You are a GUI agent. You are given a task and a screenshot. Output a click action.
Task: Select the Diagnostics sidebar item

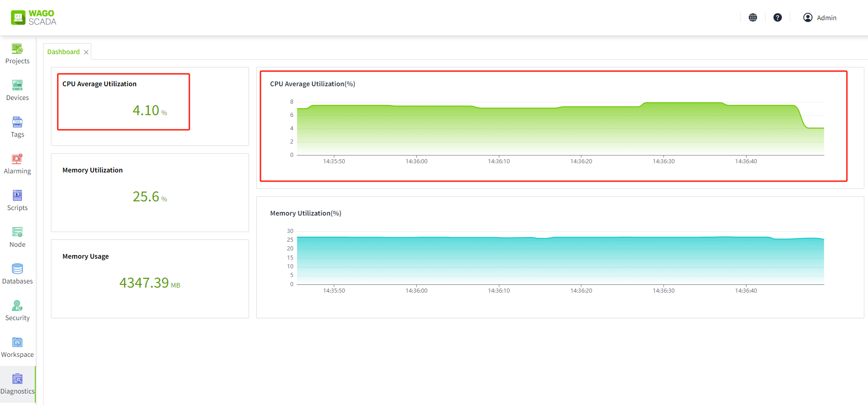pos(17,384)
